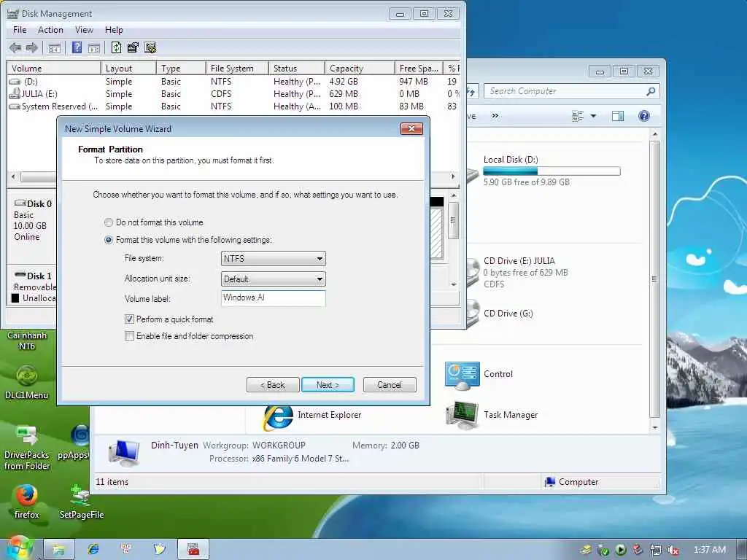Screen dimensions: 747x560
Task: Select 'Do not format this volume' radio
Action: [109, 222]
